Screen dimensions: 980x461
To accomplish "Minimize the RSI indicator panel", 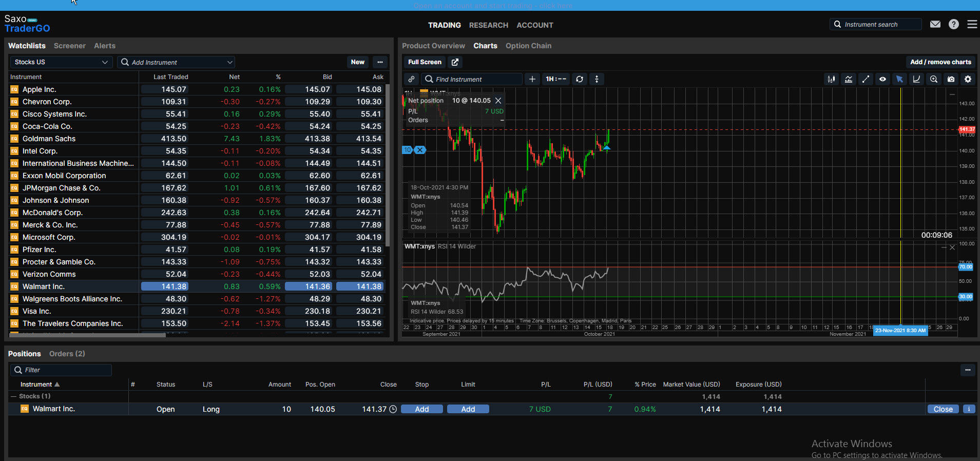I will [x=944, y=247].
